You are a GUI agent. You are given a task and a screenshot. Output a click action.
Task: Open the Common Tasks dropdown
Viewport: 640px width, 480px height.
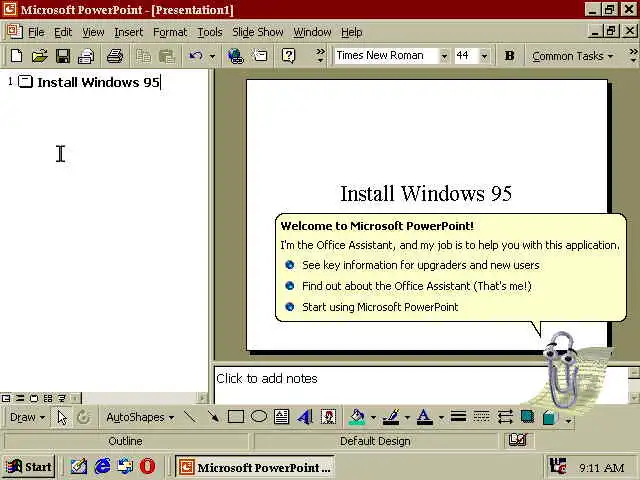tap(572, 56)
